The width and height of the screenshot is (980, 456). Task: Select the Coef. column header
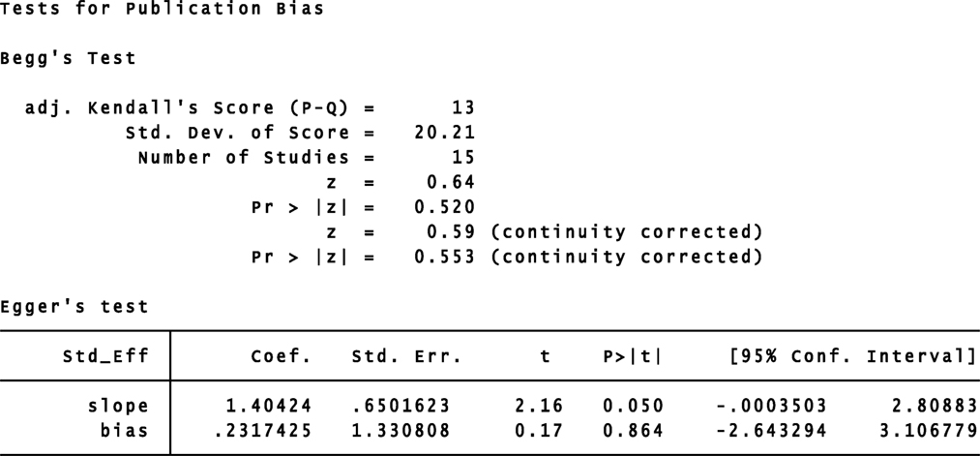tap(281, 356)
